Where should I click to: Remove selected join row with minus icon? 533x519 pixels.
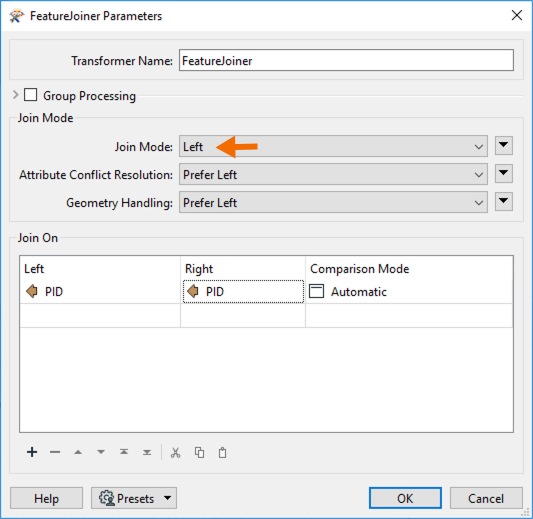55,452
